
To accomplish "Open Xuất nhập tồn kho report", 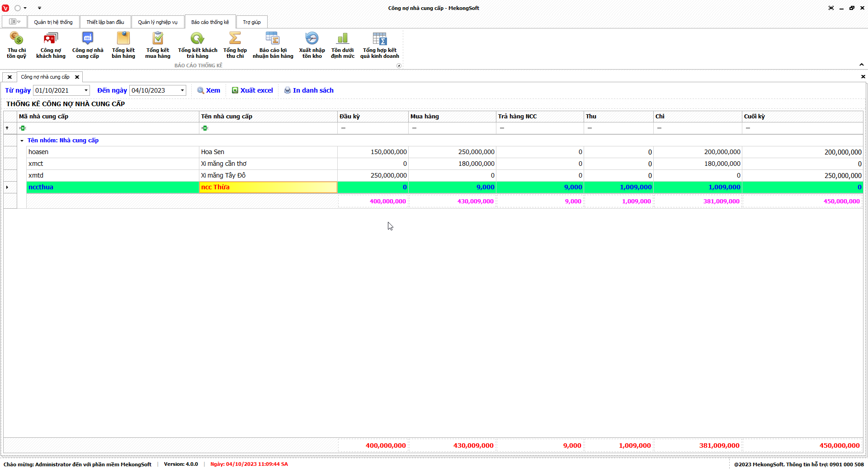I will tap(311, 45).
